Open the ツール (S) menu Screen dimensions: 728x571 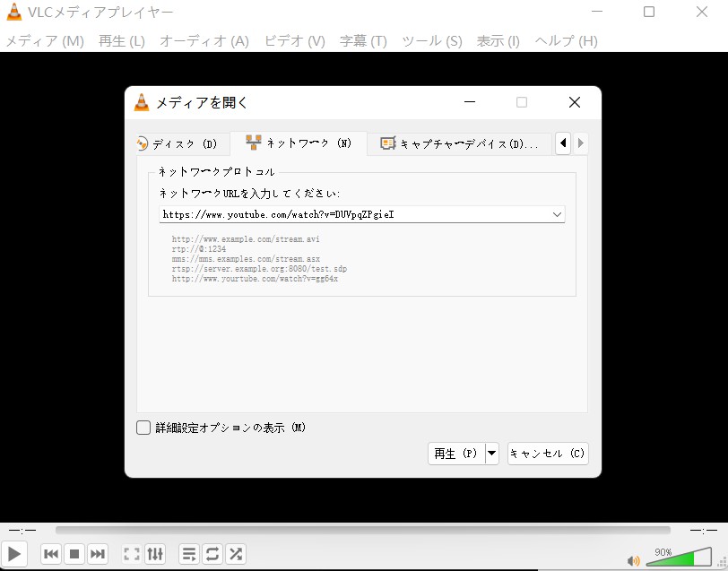tap(432, 41)
